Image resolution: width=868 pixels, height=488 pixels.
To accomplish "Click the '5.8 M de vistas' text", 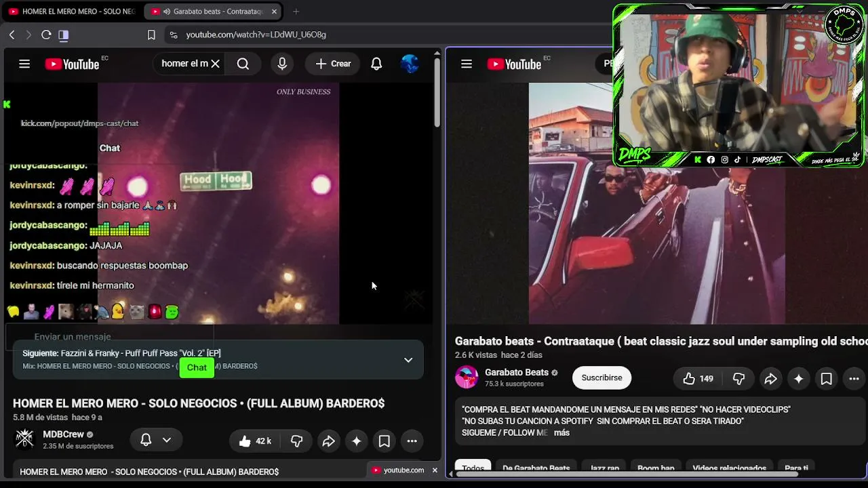I will 40,418.
